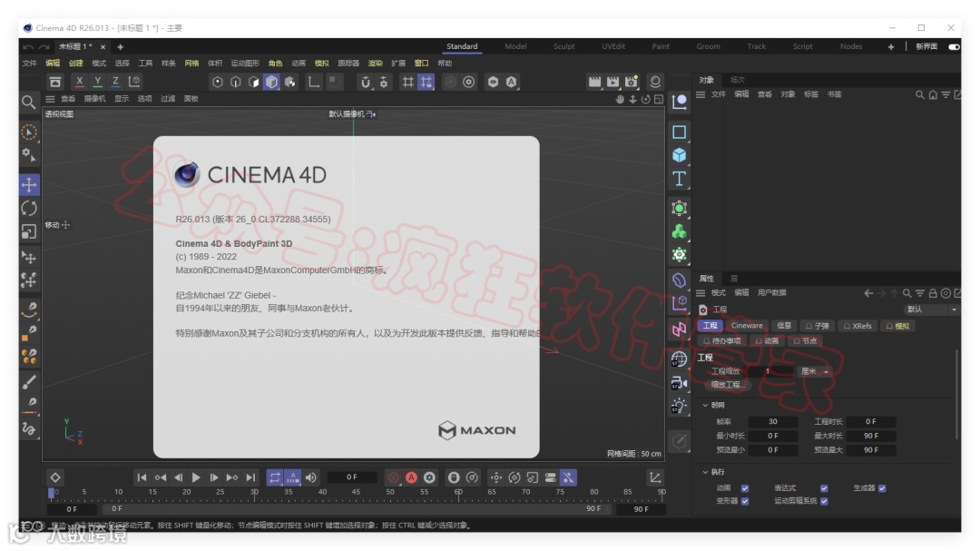Viewport: 980px width, 551px height.
Task: Switch to the UVEdit layout tab
Action: pyautogui.click(x=613, y=46)
